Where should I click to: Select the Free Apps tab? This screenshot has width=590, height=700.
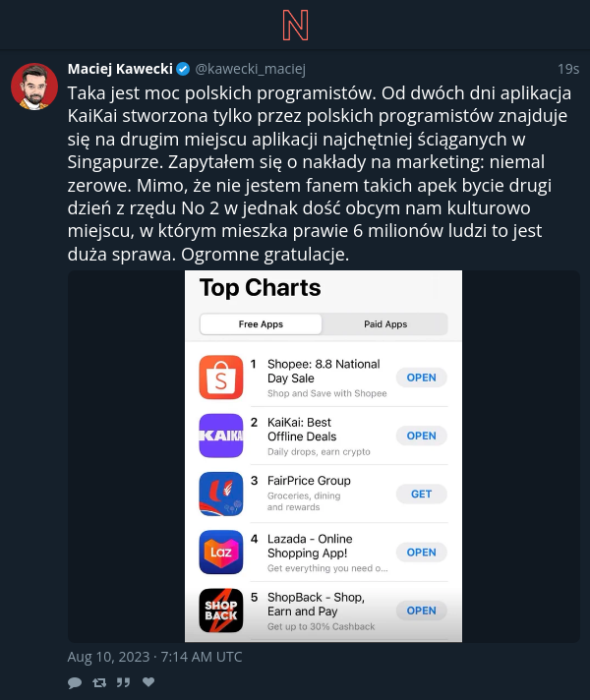coord(261,324)
